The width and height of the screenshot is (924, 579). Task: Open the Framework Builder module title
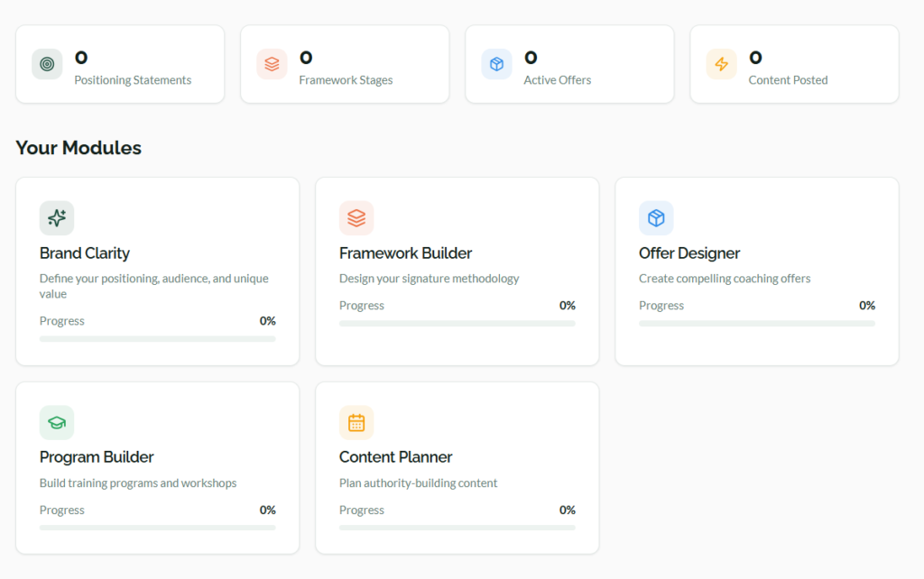point(405,253)
